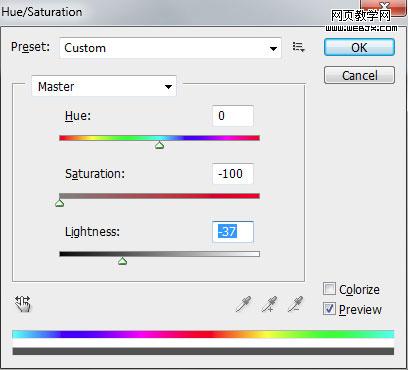Click the Cancel button
The height and width of the screenshot is (370, 408).
pos(359,75)
